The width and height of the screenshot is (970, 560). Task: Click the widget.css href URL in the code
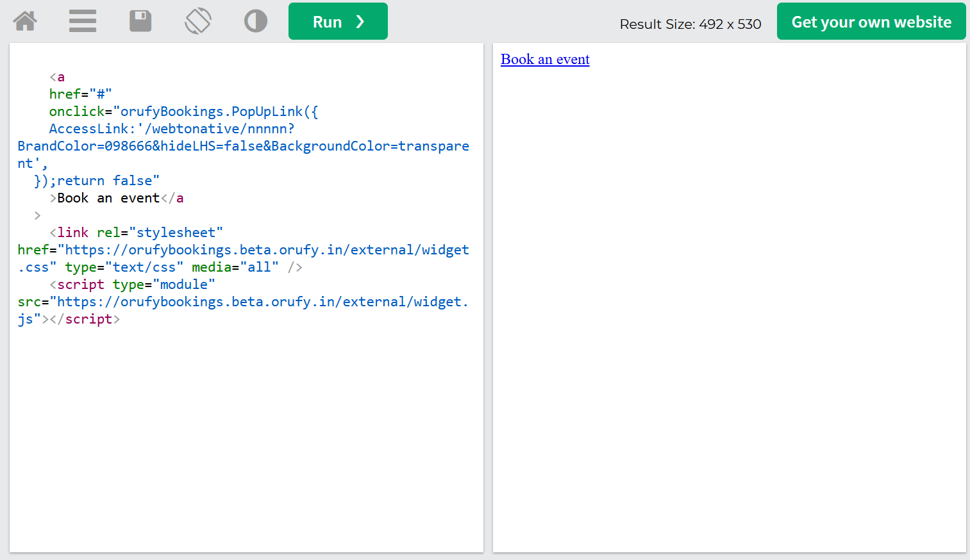coord(266,250)
